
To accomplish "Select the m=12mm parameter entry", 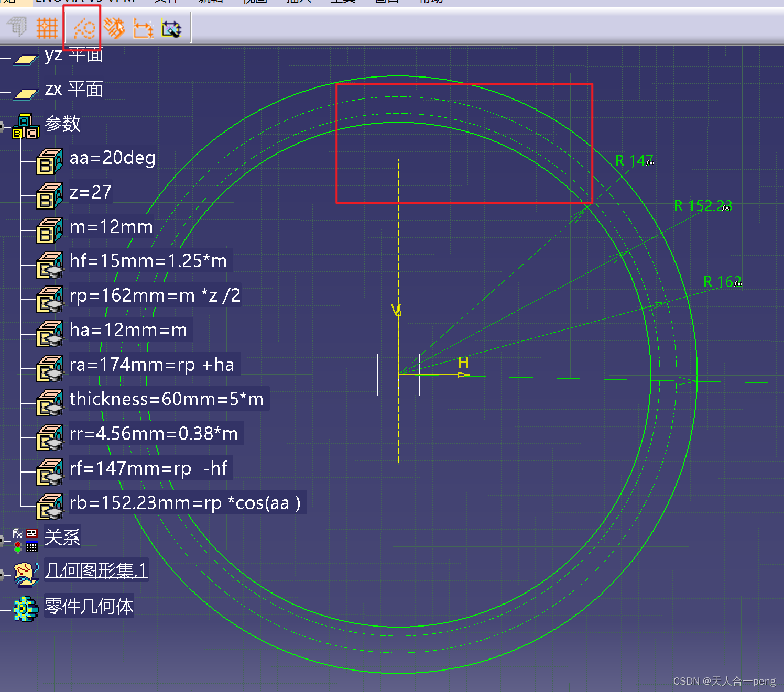I will 111,227.
